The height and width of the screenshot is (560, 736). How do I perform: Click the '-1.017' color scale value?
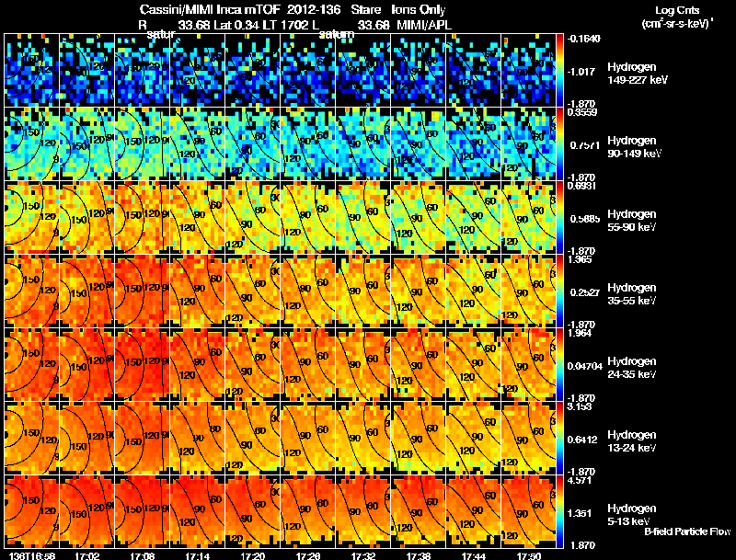coord(581,72)
